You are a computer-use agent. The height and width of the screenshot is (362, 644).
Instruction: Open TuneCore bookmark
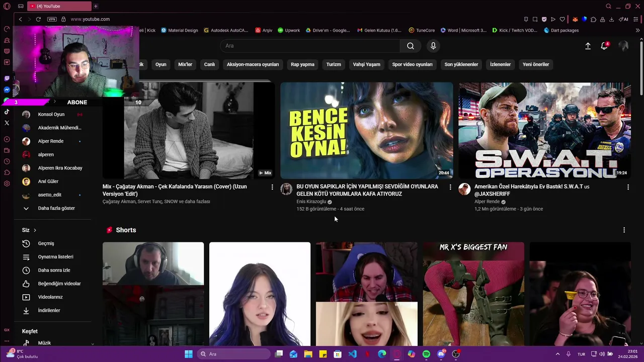click(x=422, y=30)
